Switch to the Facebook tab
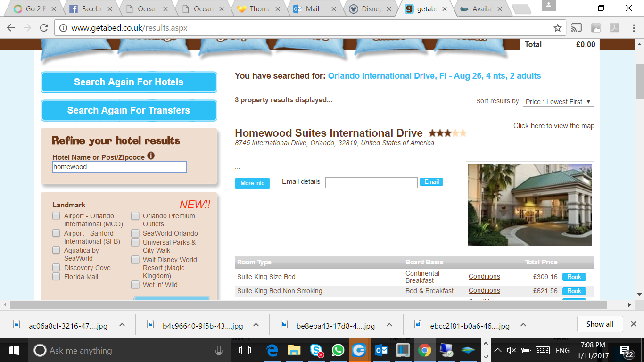The image size is (644, 362). tap(90, 8)
